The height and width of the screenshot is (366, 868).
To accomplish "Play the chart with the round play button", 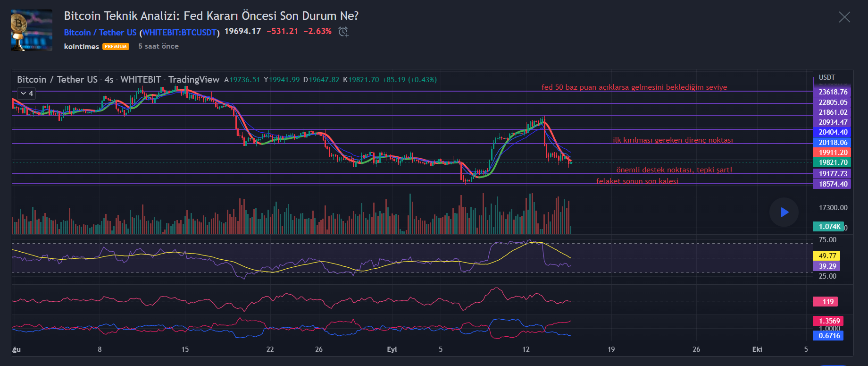I will point(784,212).
